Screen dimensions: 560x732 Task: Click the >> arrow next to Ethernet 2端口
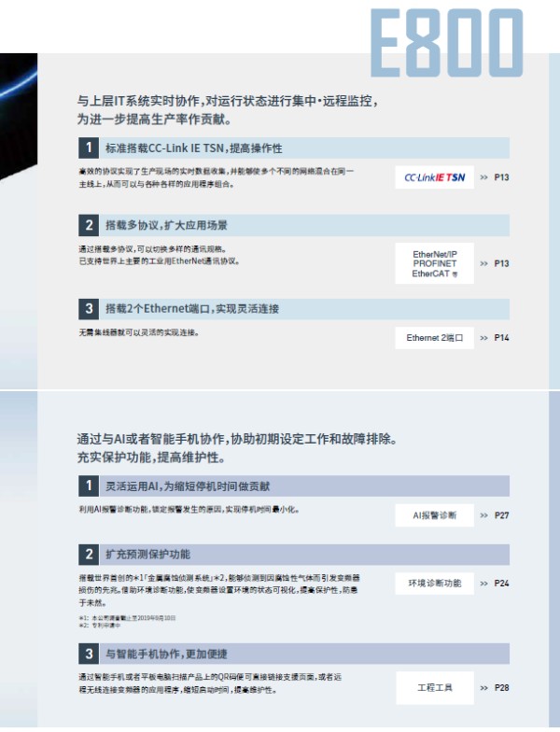point(483,338)
